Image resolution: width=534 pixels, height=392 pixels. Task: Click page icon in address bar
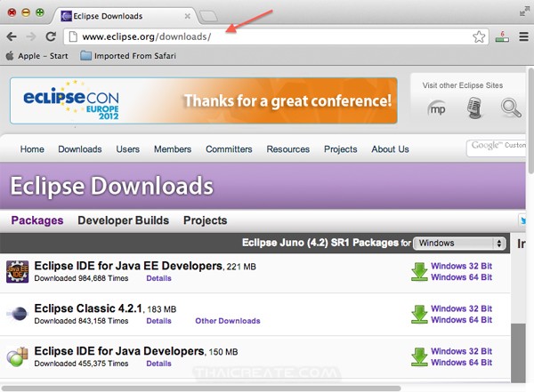coord(73,36)
